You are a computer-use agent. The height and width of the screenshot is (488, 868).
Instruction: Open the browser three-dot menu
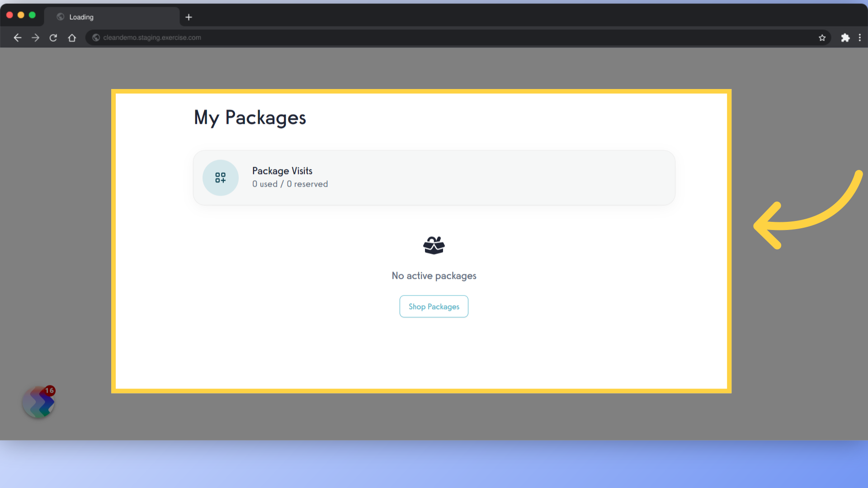click(860, 38)
